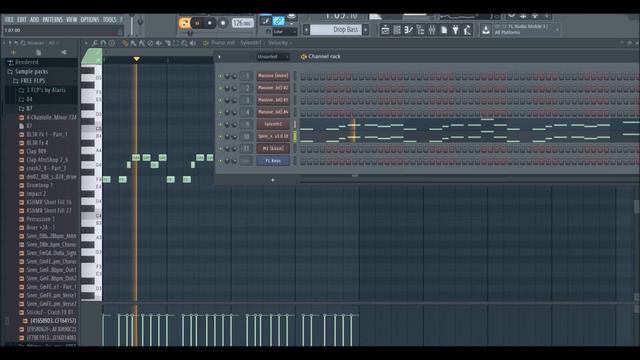Mute channel 2 with its green LED
This screenshot has width=640, height=360.
(x=220, y=88)
